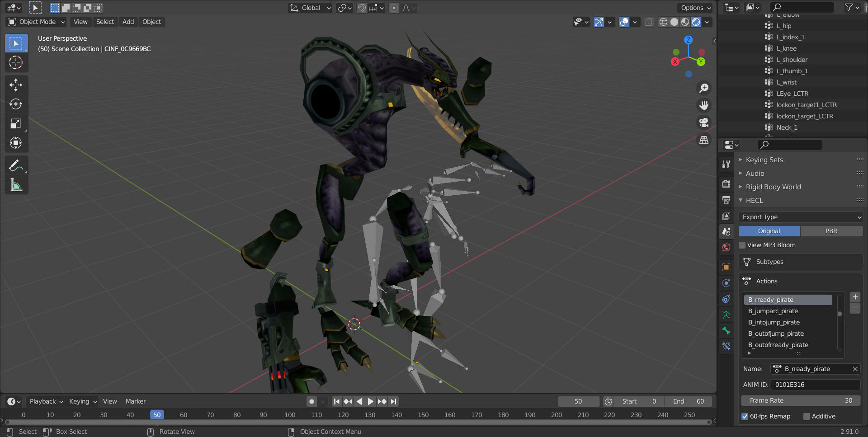868x437 pixels.
Task: Click the pan view hand icon
Action: [704, 105]
